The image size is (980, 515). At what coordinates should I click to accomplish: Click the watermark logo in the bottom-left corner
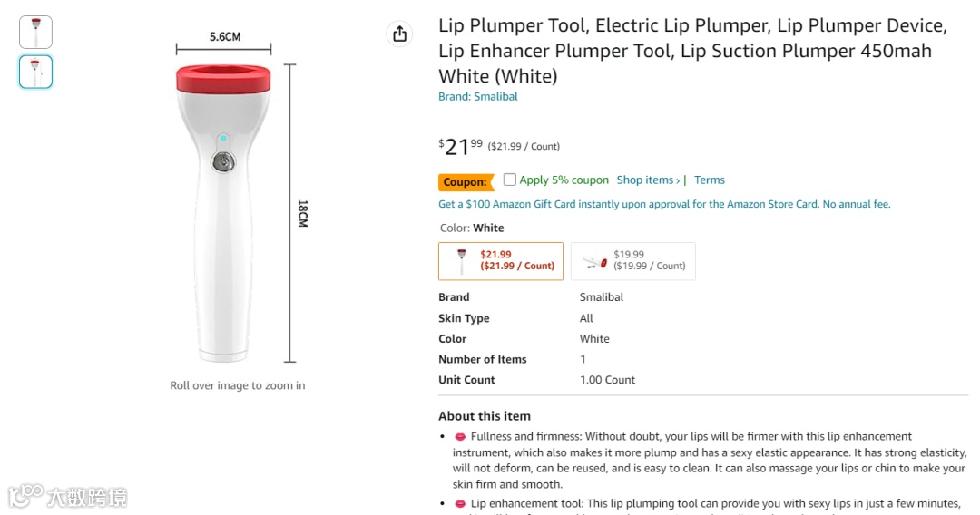coord(67,496)
